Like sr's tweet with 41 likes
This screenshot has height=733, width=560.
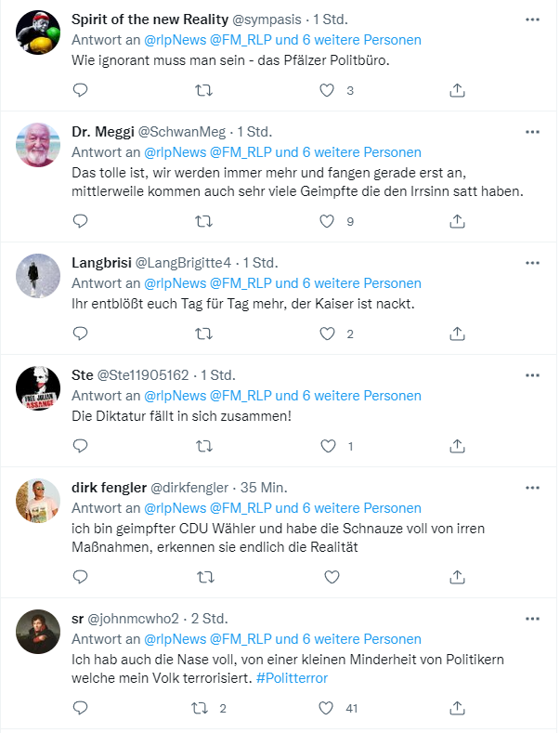click(x=327, y=708)
